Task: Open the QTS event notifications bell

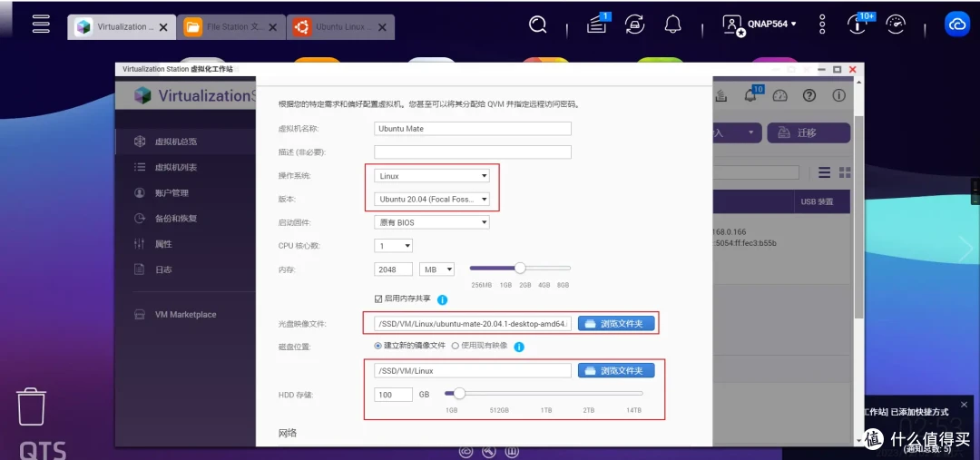Action: point(672,24)
